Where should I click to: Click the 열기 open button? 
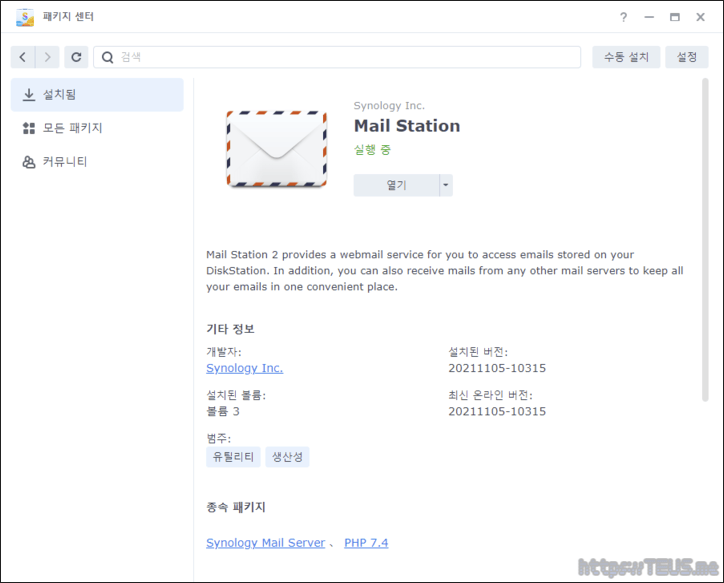[396, 185]
